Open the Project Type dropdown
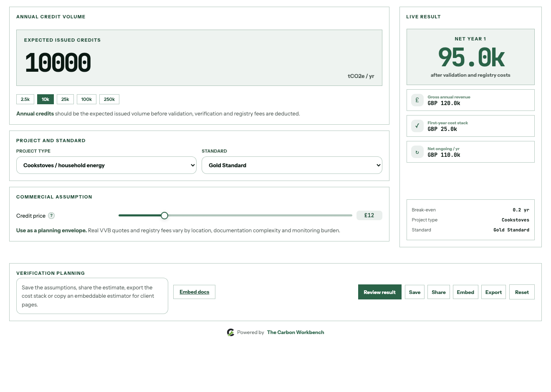 point(106,165)
